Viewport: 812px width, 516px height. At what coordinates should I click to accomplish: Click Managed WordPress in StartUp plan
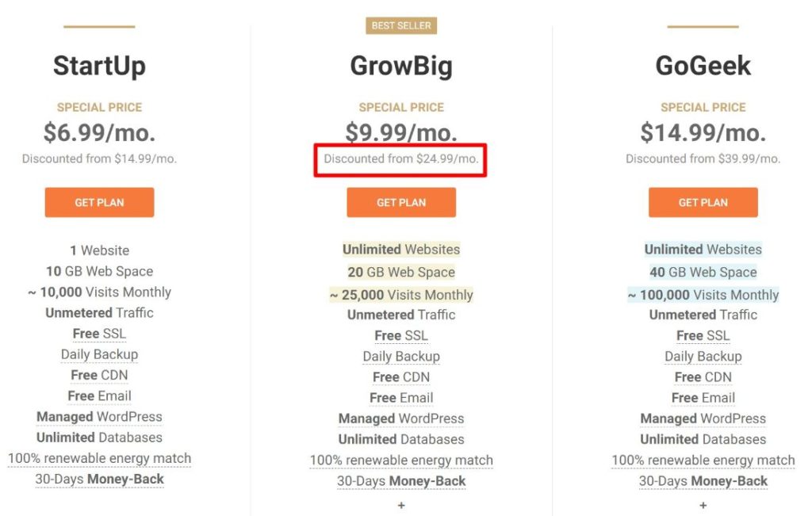(99, 417)
